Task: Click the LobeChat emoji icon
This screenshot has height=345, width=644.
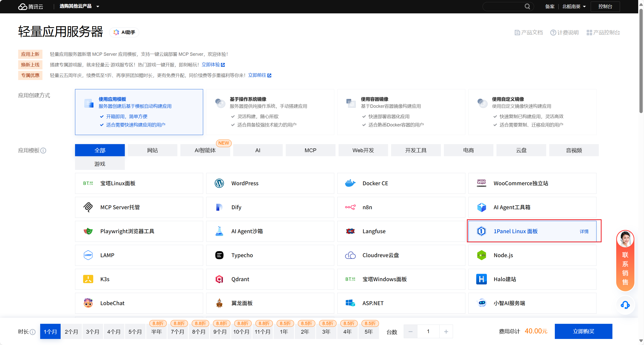Action: tap(88, 303)
